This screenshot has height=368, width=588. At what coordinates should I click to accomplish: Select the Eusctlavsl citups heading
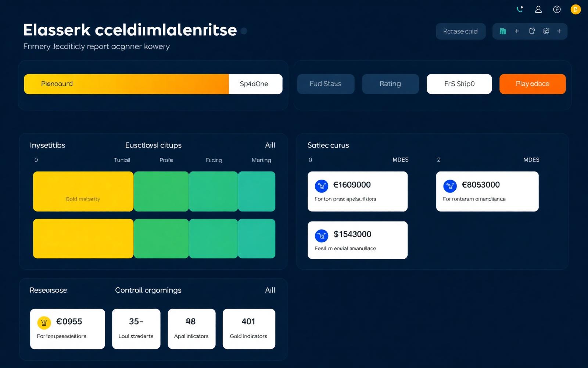coord(153,145)
